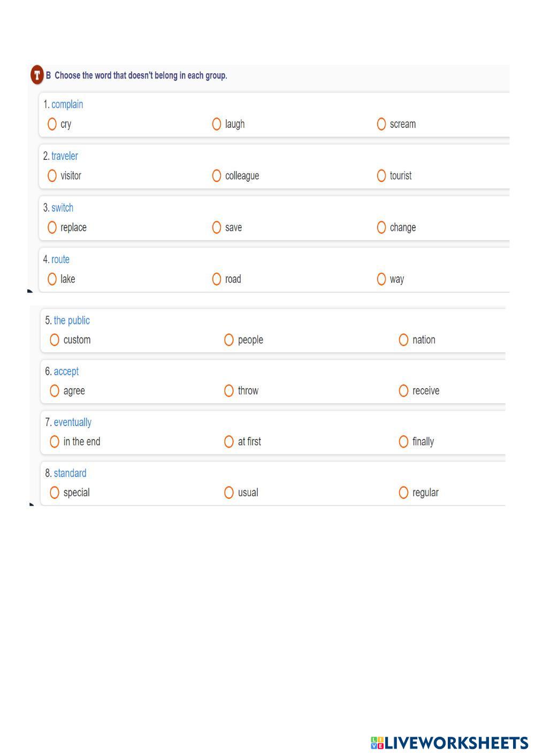
Task: Choose the 'throw' radio button
Action: [x=229, y=391]
